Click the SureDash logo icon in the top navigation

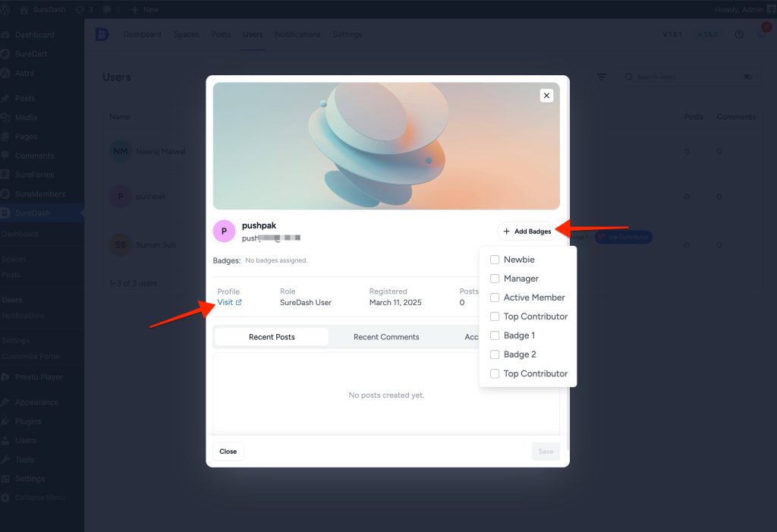(102, 34)
